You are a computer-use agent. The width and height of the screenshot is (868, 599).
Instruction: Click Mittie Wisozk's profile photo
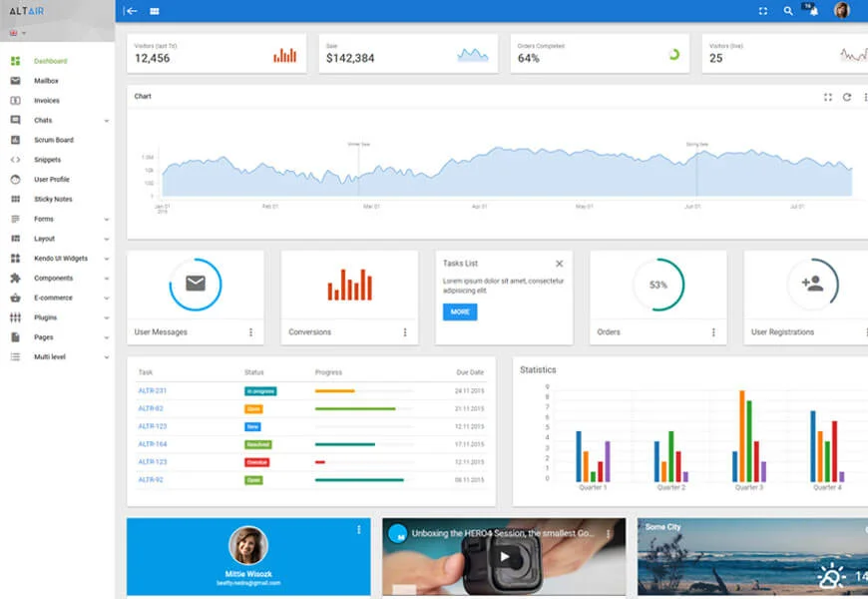click(248, 546)
